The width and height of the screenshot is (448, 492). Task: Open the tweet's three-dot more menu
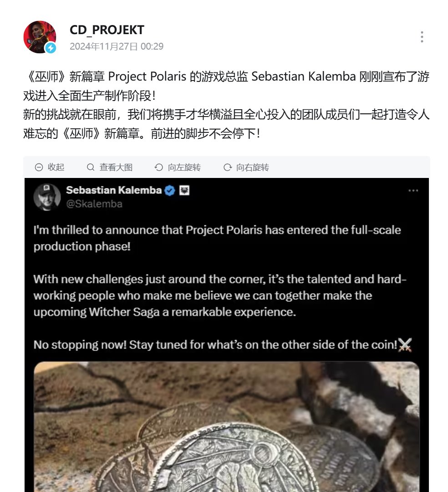point(413,190)
